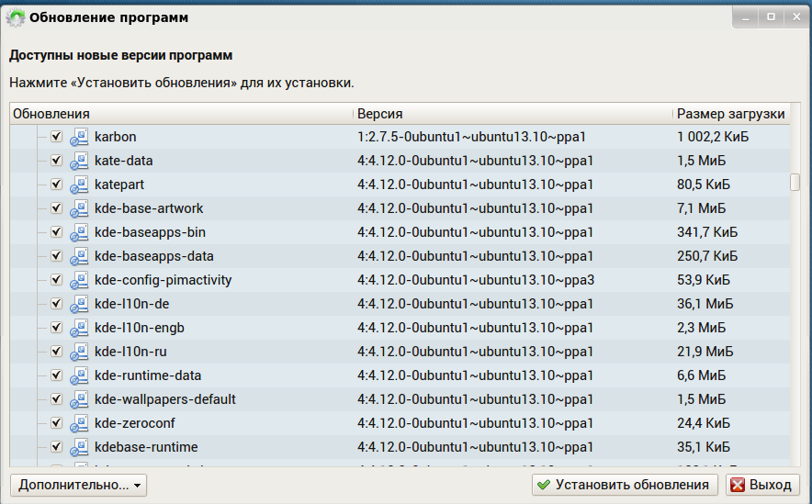Screen dimensions: 812x504
Task: Click the kdebase-runtime package icon
Action: click(x=79, y=447)
